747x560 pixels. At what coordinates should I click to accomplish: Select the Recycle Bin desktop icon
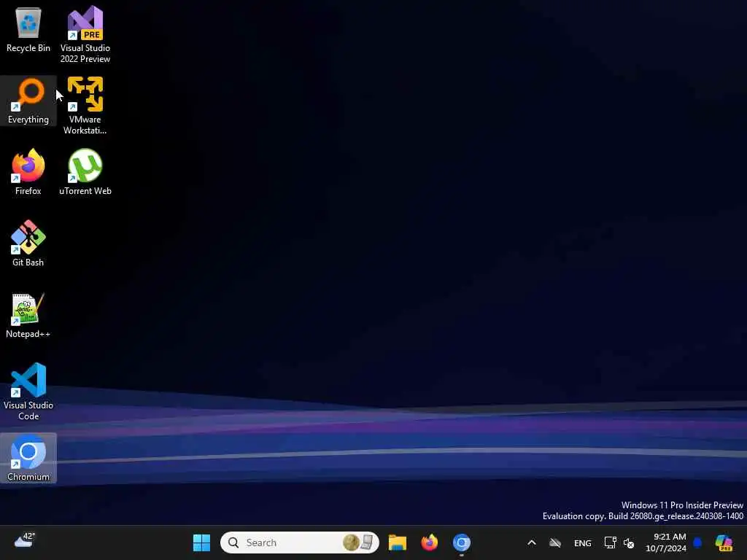pyautogui.click(x=28, y=29)
